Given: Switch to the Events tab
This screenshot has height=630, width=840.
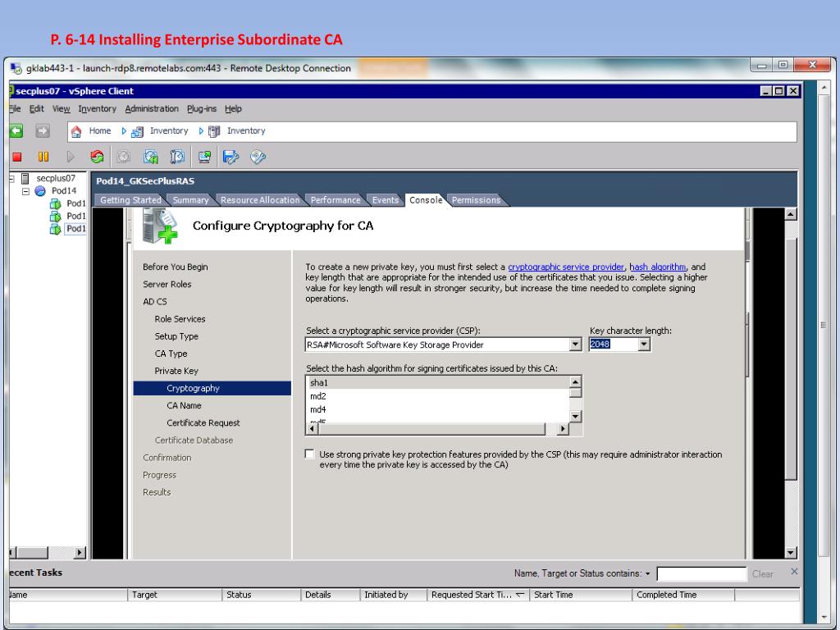Looking at the screenshot, I should tap(386, 200).
